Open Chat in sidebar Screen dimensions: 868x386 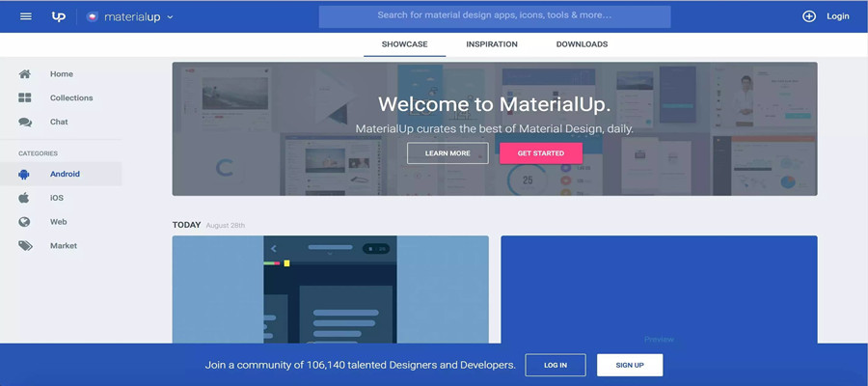pos(59,122)
